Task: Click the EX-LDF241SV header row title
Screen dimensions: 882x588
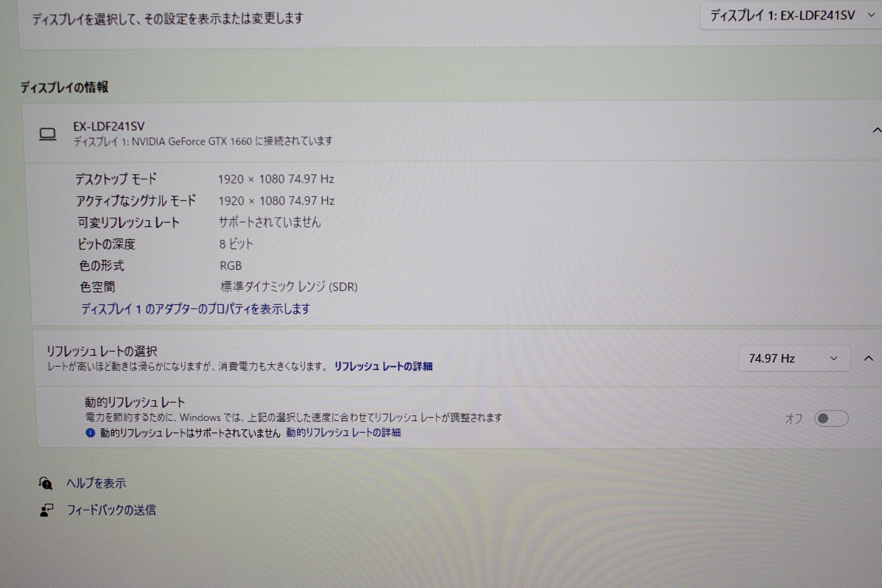Action: tap(109, 127)
